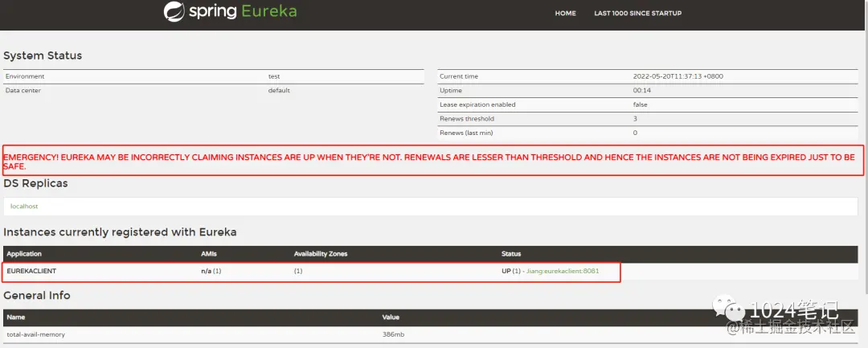Click the AMIs column header
Image resolution: width=868 pixels, height=348 pixels.
[x=209, y=254]
